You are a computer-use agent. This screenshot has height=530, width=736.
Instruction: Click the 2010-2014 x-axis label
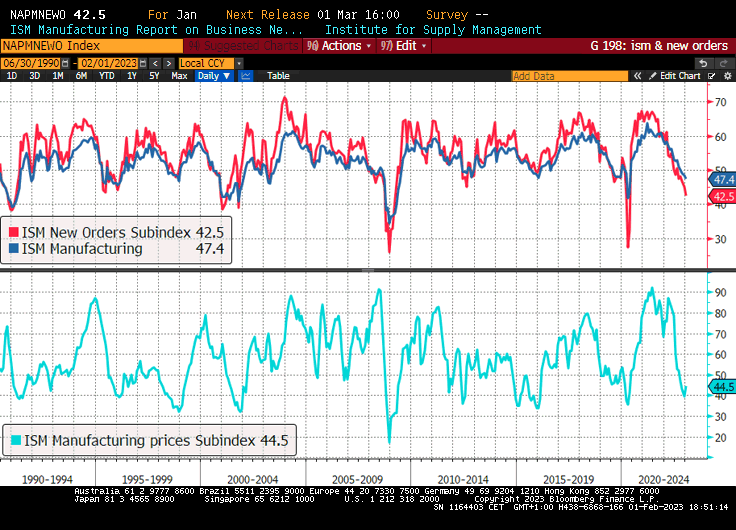click(463, 480)
